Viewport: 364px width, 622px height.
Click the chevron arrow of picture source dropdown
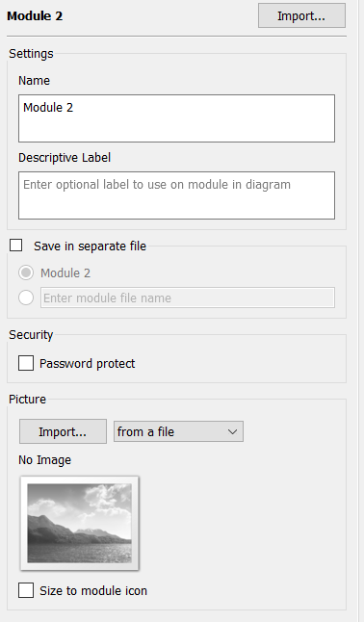(x=233, y=431)
